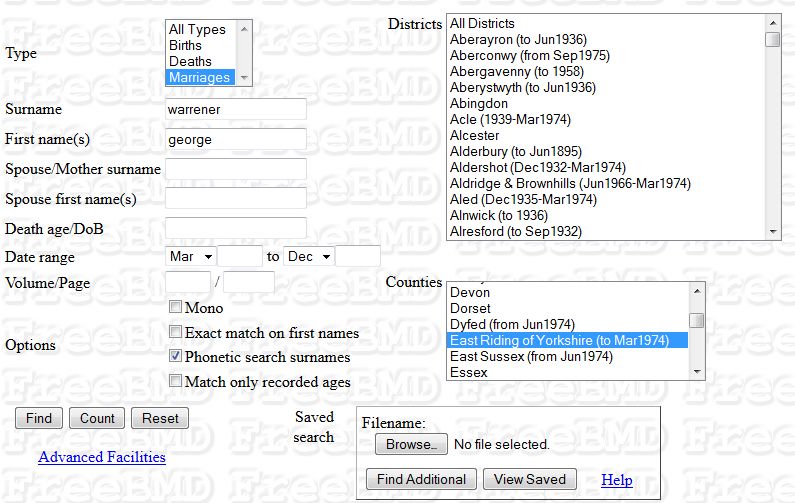
Task: Open the saved search Help link
Action: [x=617, y=480]
